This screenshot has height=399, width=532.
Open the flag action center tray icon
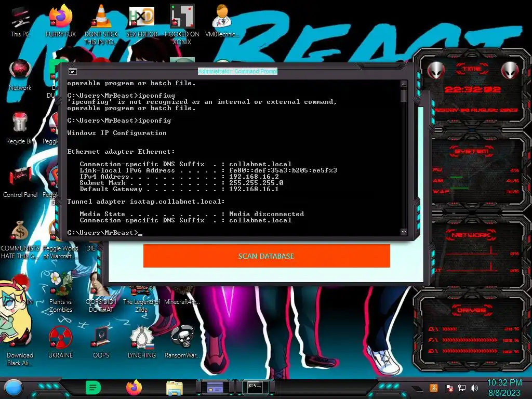449,388
